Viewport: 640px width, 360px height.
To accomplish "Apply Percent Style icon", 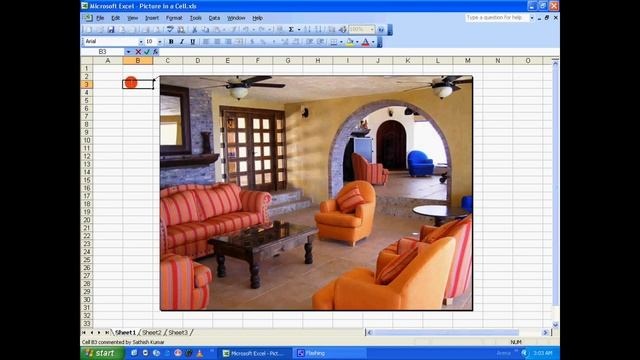I will click(263, 42).
